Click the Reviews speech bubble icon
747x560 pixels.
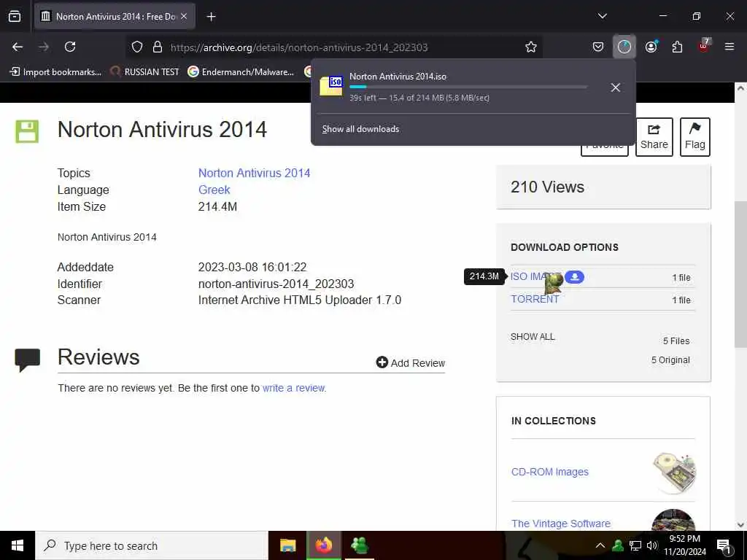click(x=27, y=360)
